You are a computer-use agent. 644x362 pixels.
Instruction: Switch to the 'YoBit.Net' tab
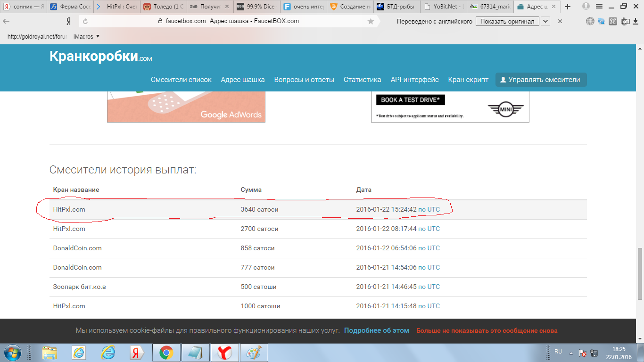pyautogui.click(x=444, y=7)
